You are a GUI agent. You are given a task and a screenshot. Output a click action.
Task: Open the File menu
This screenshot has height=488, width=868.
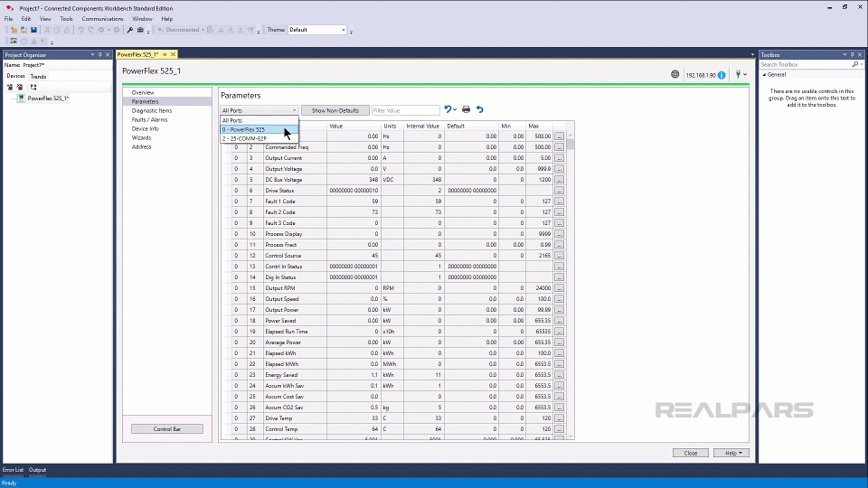click(x=9, y=19)
